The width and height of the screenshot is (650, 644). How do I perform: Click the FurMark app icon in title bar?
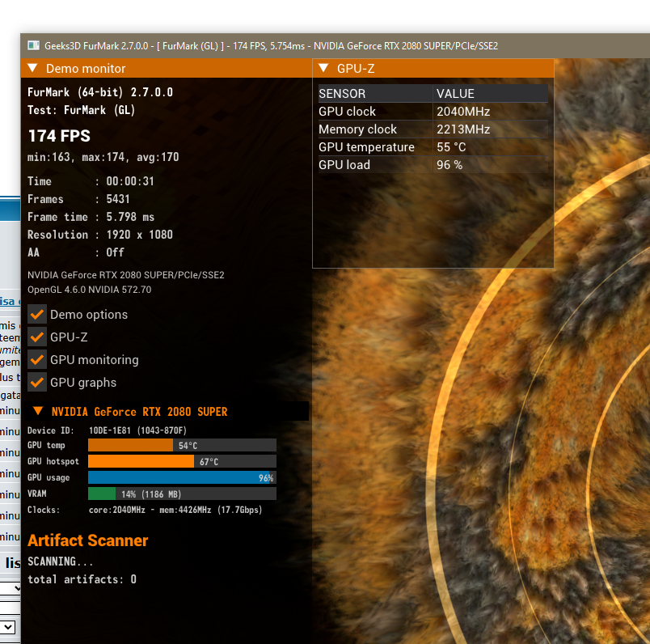point(33,45)
